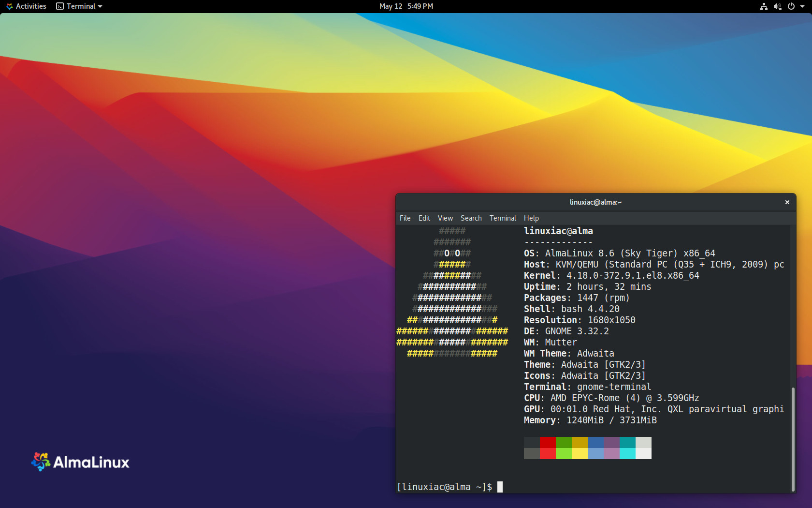This screenshot has width=812, height=508.
Task: Click the shell prompt '[linuxiac@alma ~]$'
Action: (x=445, y=487)
